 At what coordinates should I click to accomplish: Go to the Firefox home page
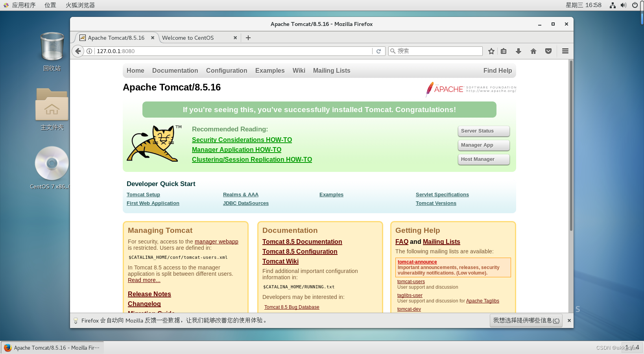click(x=533, y=51)
